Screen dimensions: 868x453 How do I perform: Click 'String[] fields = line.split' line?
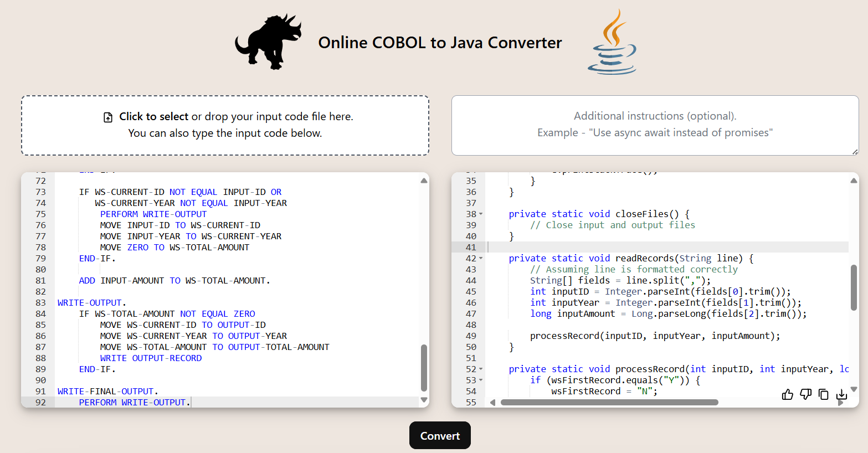(x=620, y=281)
